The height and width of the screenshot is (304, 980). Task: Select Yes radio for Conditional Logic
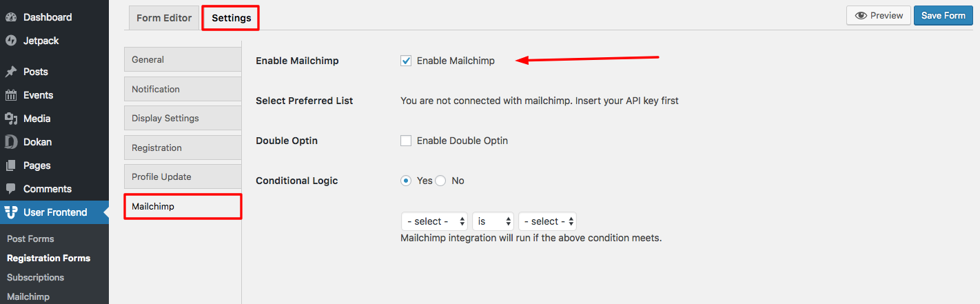tap(406, 181)
